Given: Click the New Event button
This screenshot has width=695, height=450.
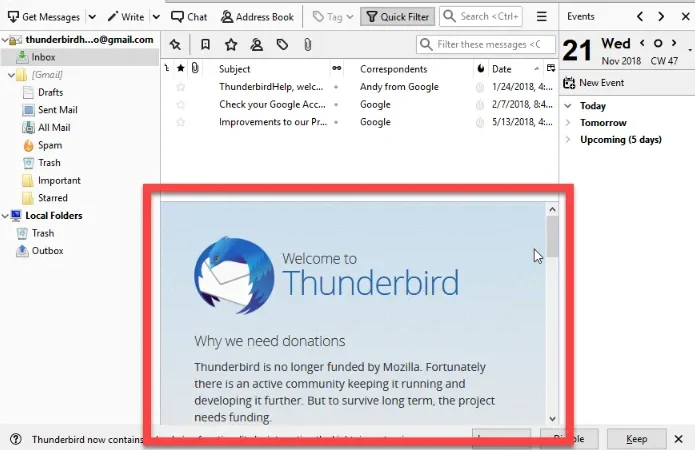Looking at the screenshot, I should [593, 83].
